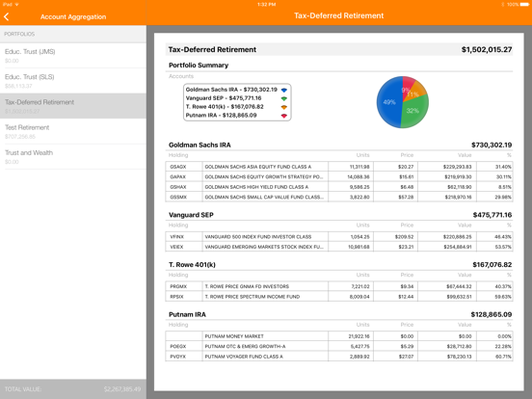Click the Total Value $2,267,385.49 footer
Screen dimensions: 532x399
73,389
